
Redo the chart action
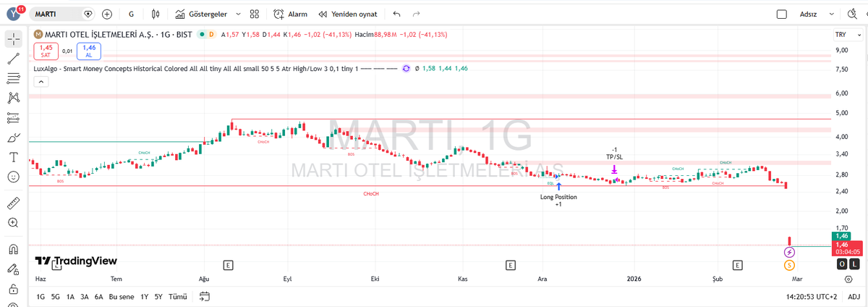coord(416,14)
